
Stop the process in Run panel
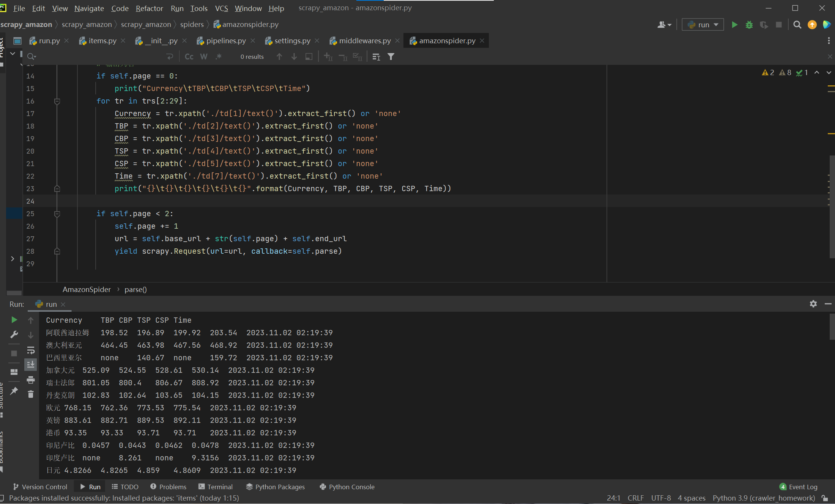point(14,353)
